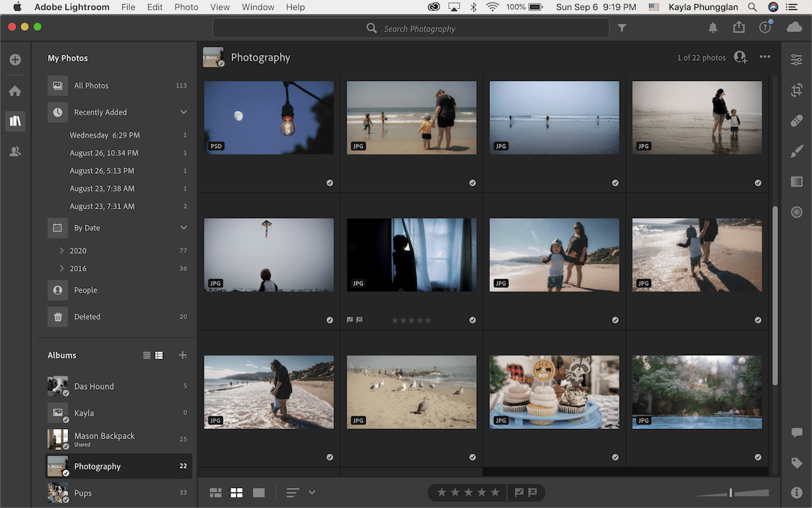Open the Photo menu
The width and height of the screenshot is (812, 508).
[186, 7]
